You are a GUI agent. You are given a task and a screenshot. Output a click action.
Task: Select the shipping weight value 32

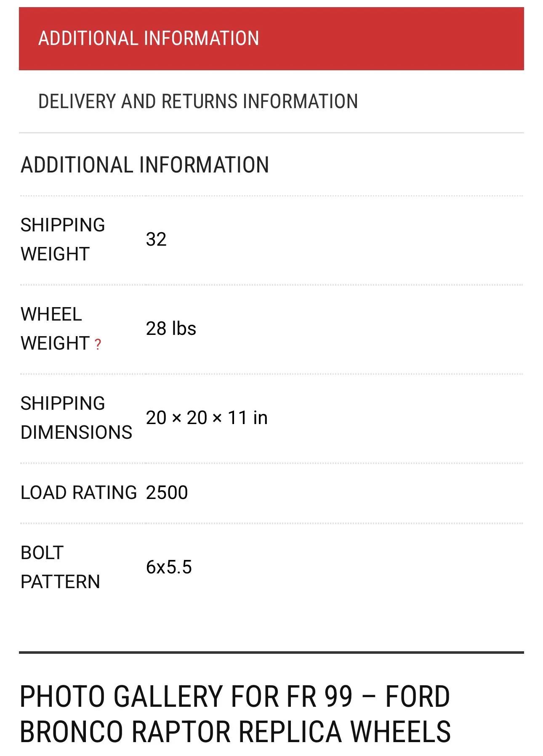(156, 239)
